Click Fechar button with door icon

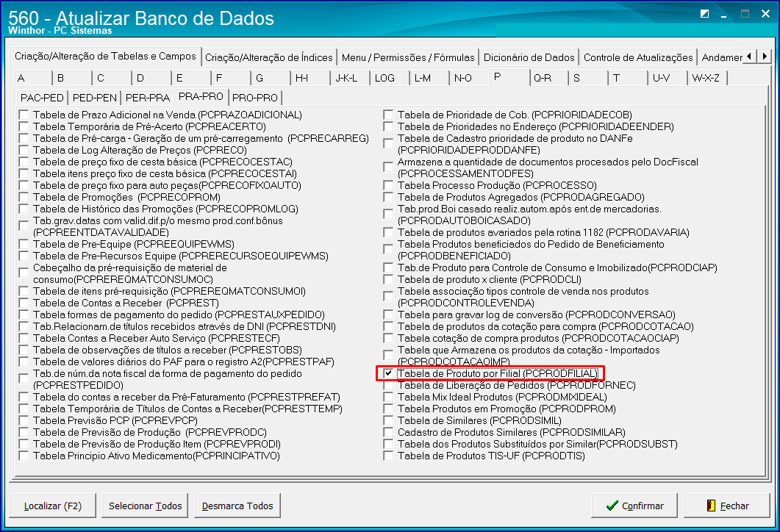pyautogui.click(x=727, y=506)
